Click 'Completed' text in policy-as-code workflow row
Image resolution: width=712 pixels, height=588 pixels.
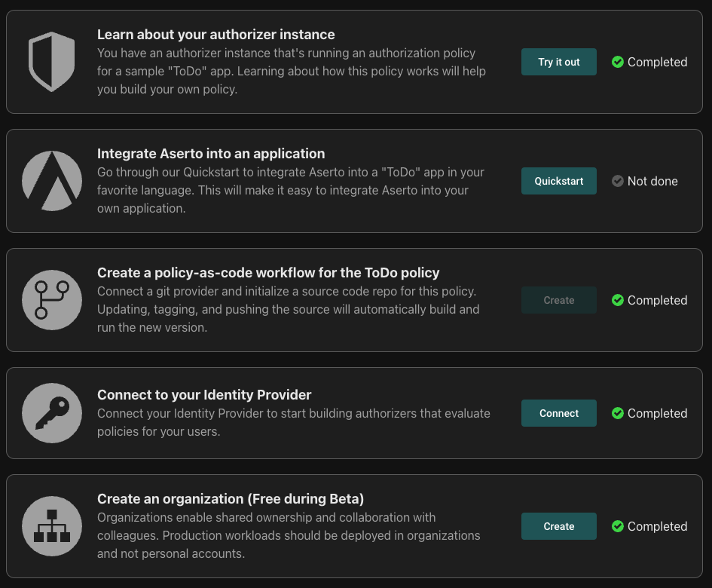click(x=657, y=300)
